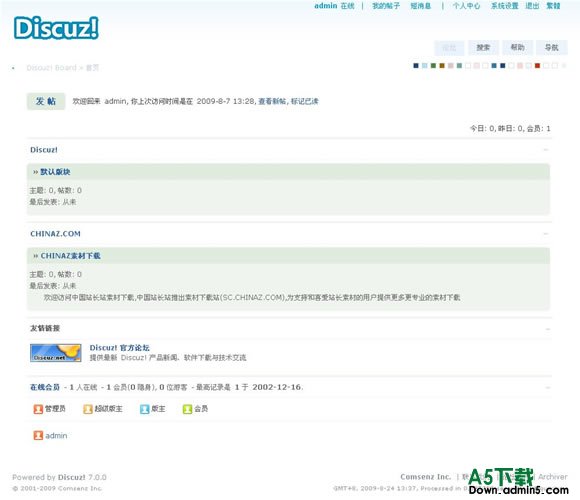Click the 标记已读 link
Image resolution: width=580 pixels, height=500 pixels.
[304, 101]
